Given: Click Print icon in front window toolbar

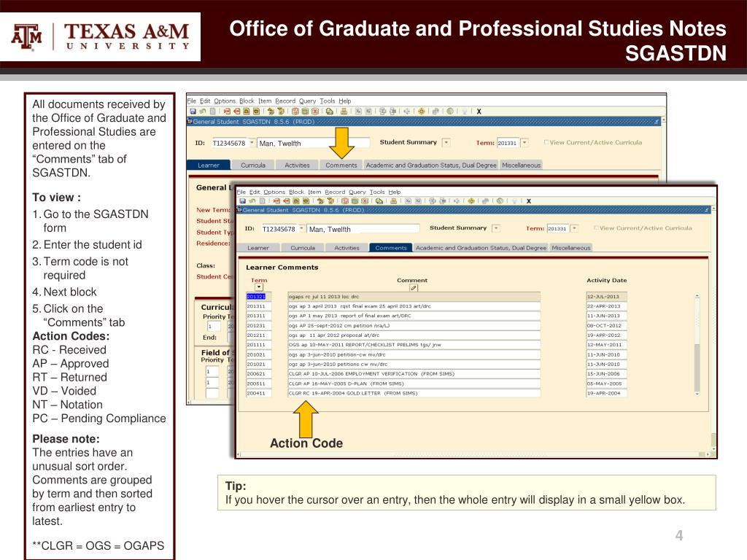Looking at the screenshot, I should tap(393, 201).
